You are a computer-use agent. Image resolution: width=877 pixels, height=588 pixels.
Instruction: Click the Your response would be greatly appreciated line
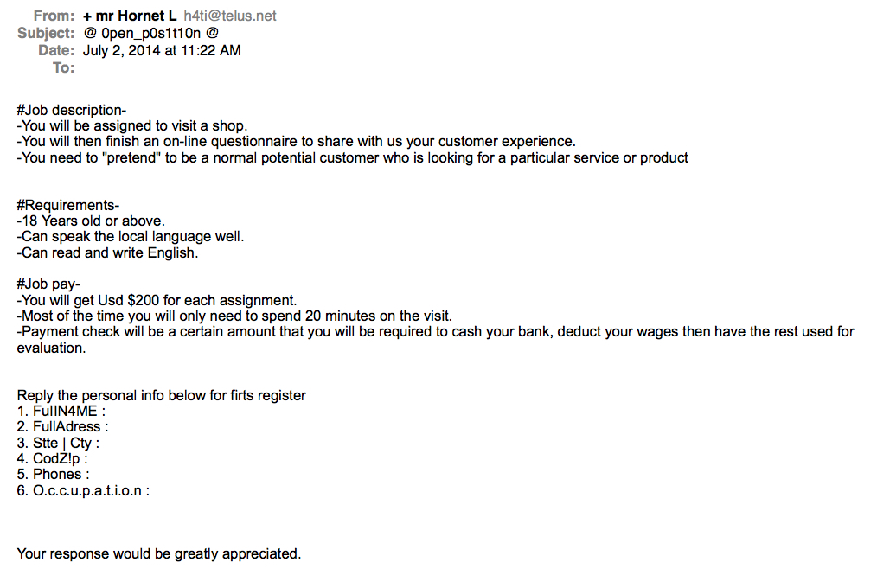[159, 554]
